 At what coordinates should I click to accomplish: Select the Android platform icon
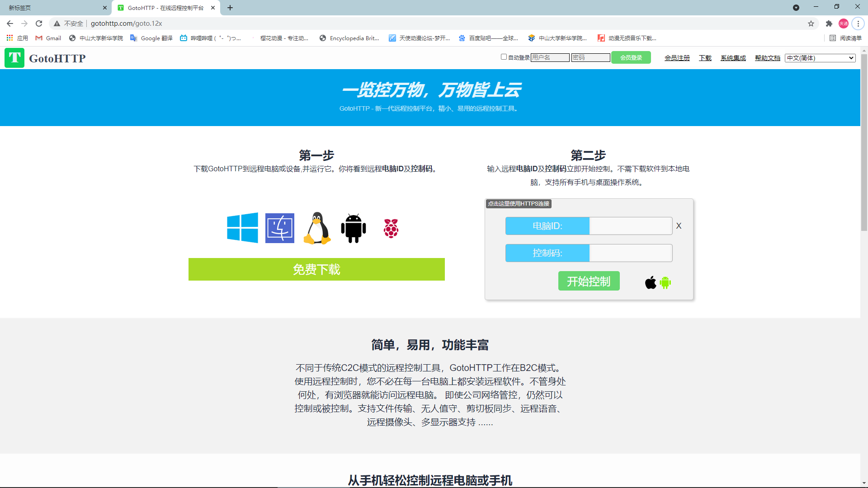pos(353,228)
